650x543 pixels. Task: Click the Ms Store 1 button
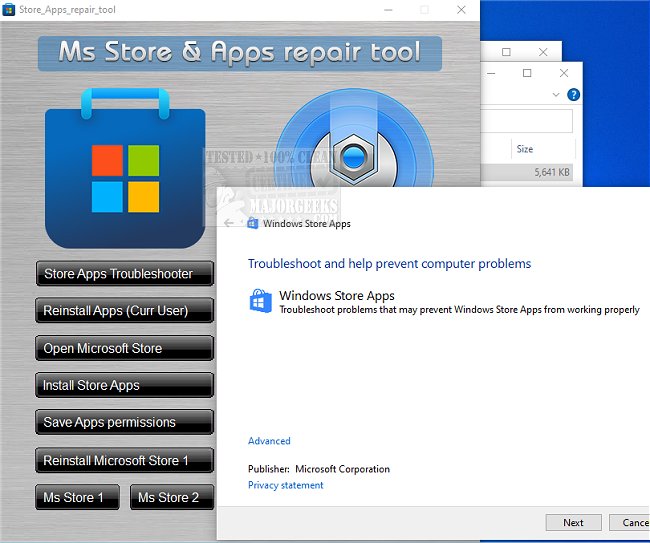click(x=78, y=497)
